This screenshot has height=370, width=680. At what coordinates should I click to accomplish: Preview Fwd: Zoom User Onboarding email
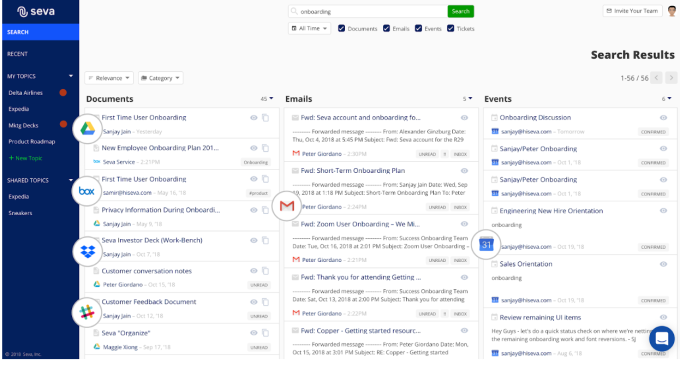point(464,224)
